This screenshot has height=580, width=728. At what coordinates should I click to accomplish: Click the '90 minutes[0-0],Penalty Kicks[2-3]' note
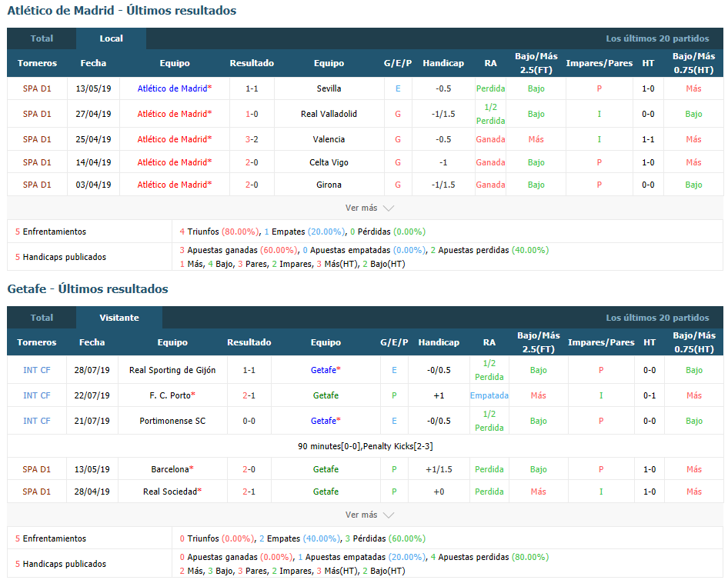(x=366, y=446)
